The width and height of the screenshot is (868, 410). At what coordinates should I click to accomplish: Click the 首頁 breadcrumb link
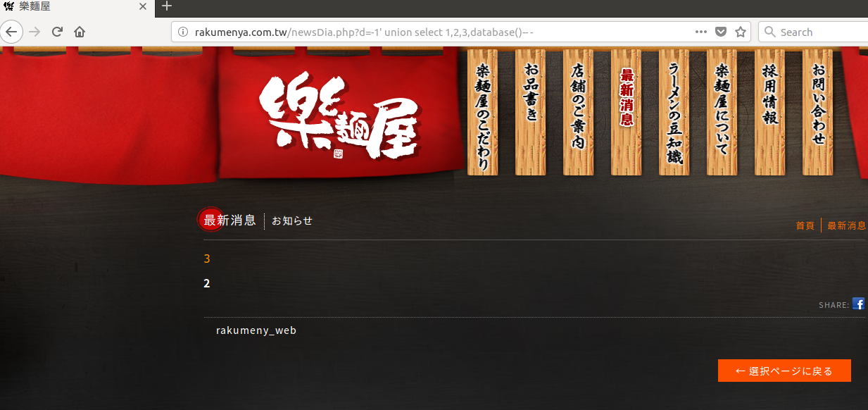(805, 225)
